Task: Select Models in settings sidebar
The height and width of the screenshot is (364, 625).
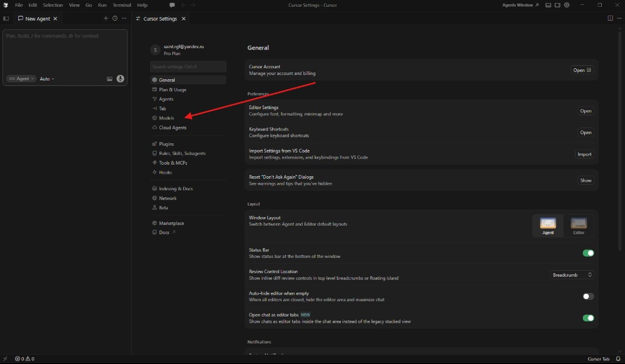Action: tap(188, 118)
